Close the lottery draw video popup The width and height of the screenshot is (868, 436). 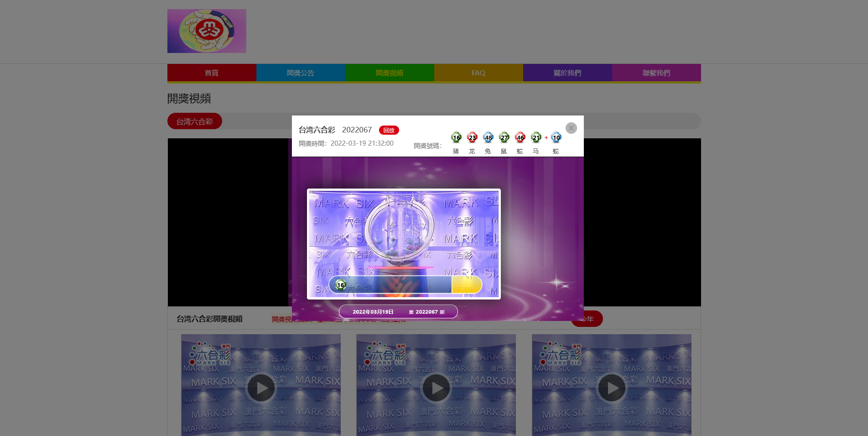point(571,128)
